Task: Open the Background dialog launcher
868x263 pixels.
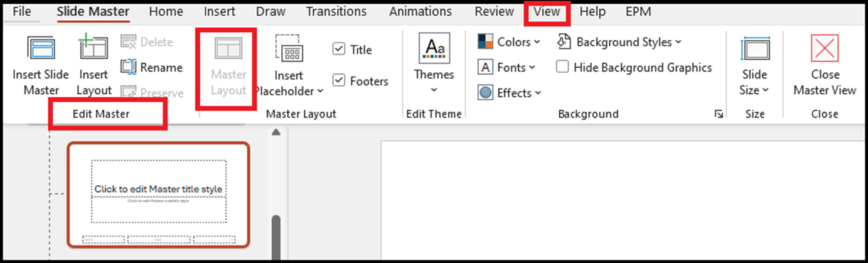Action: [x=719, y=114]
